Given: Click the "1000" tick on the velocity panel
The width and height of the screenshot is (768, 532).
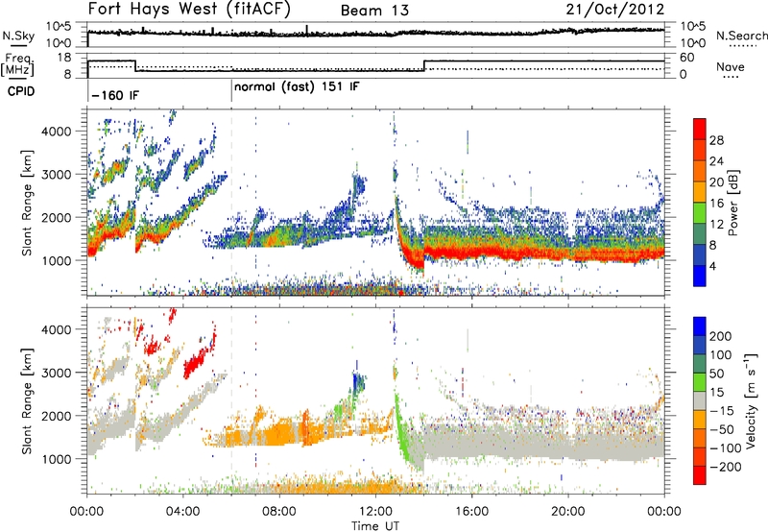Looking at the screenshot, I should [57, 459].
